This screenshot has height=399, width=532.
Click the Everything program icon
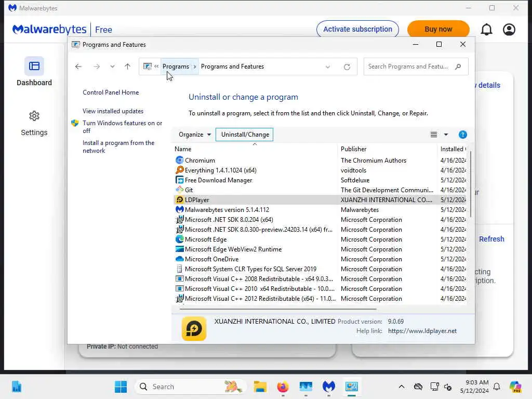(179, 170)
